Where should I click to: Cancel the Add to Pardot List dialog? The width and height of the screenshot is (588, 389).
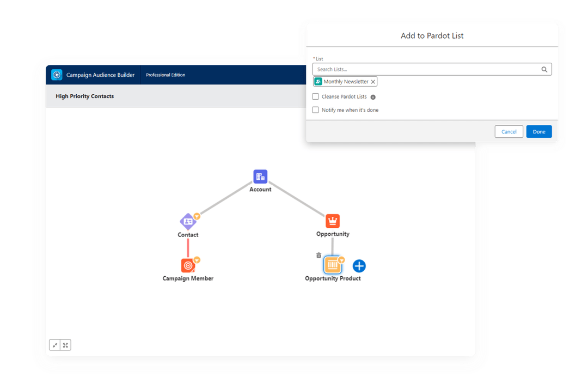pyautogui.click(x=509, y=131)
